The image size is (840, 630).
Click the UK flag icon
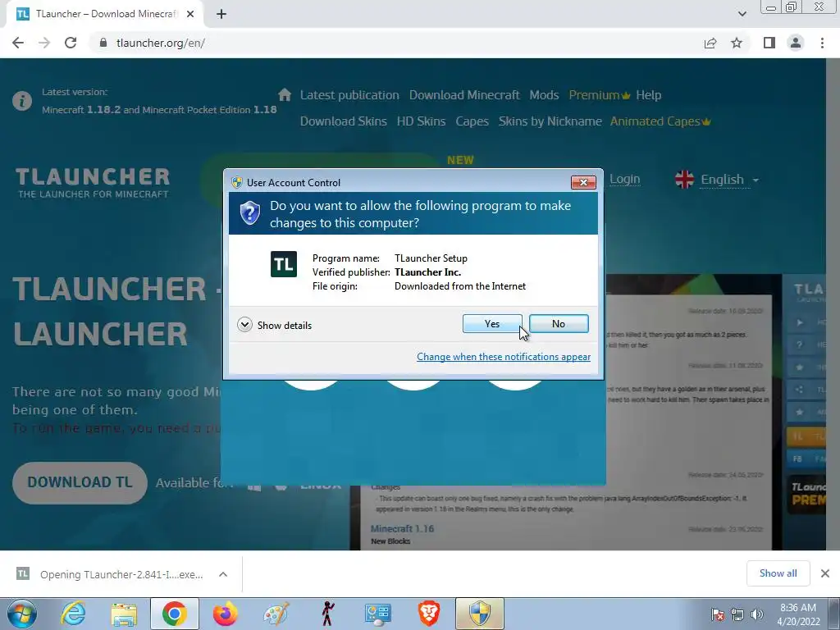684,180
